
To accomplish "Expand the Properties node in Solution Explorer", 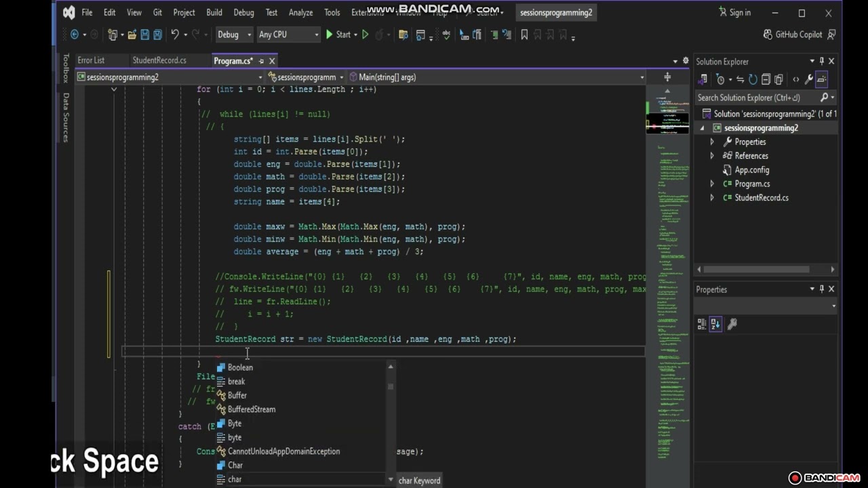I will click(712, 142).
